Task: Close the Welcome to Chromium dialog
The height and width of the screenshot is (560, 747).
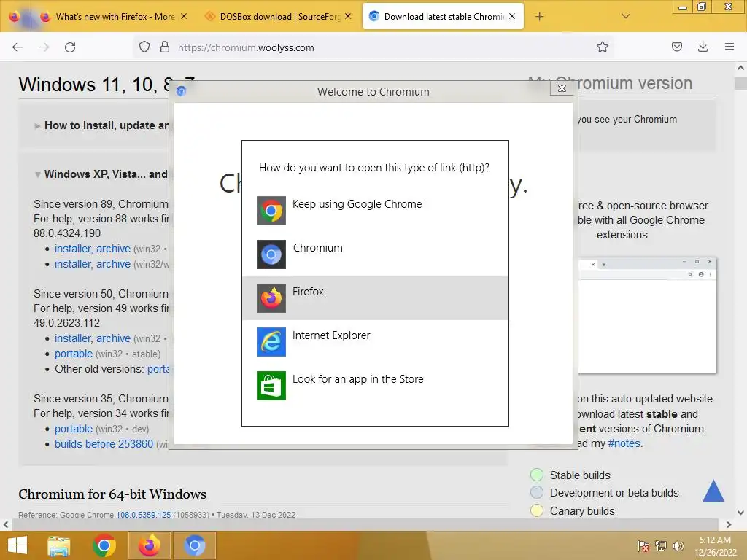Action: click(562, 88)
